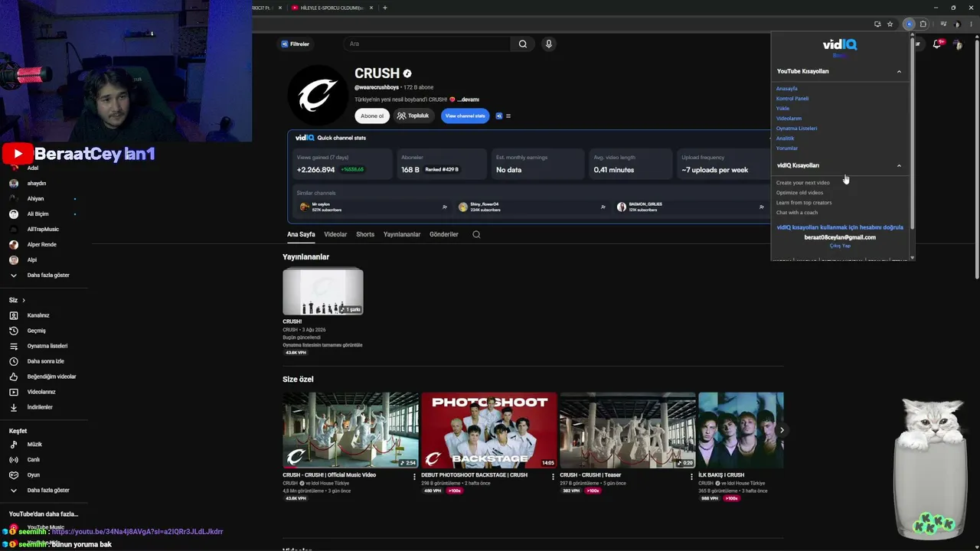
Task: Follow similar channel Mr ceylon
Action: (445, 207)
